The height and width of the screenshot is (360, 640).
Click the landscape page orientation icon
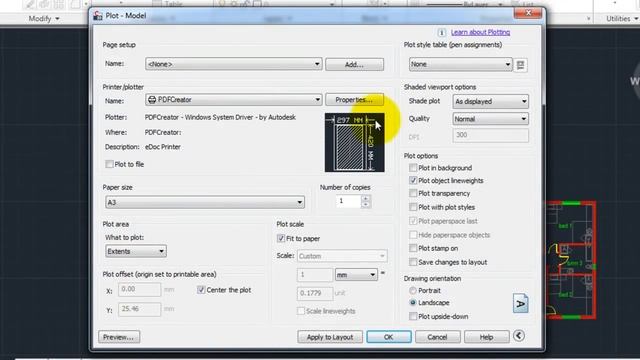click(520, 303)
